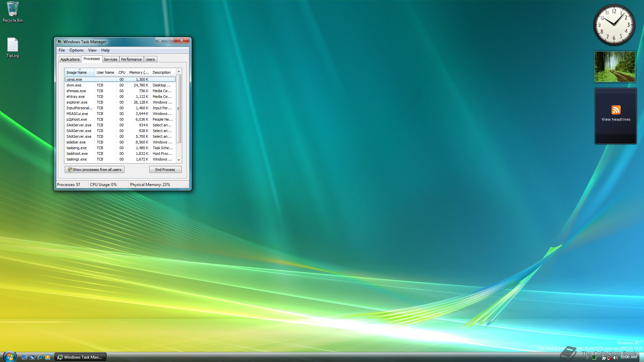Select the taskmgr.exe process row
Screen dimensions: 644x362
(x=120, y=159)
